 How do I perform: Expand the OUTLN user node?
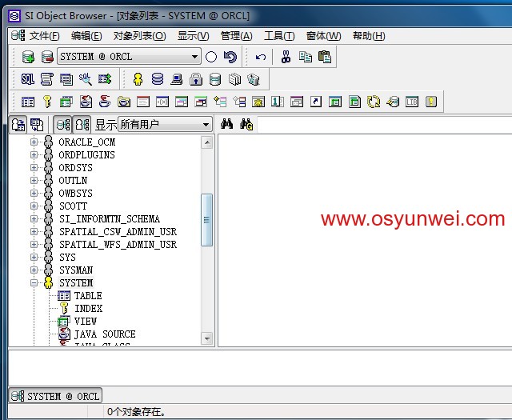click(x=34, y=180)
